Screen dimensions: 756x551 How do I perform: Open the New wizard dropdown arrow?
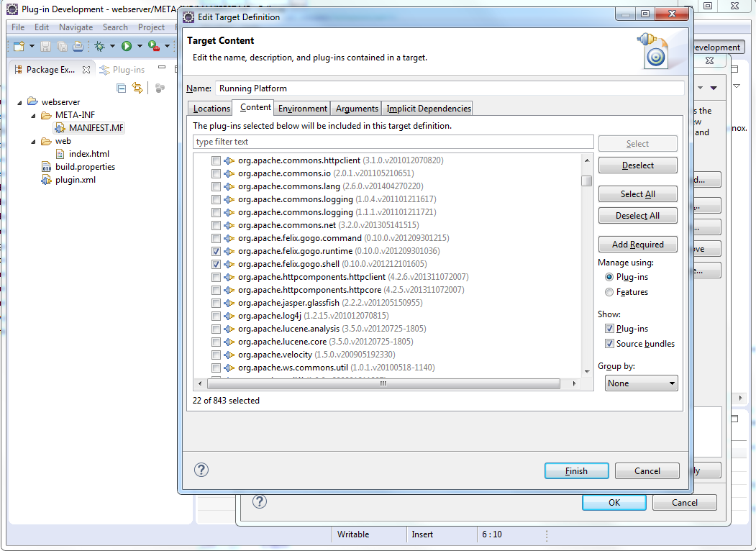pos(32,46)
